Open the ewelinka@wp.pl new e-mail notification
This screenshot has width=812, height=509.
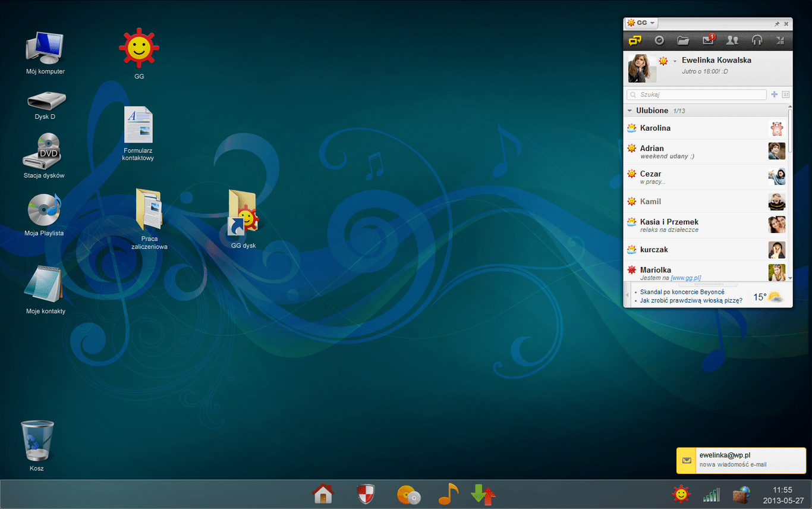(x=741, y=460)
